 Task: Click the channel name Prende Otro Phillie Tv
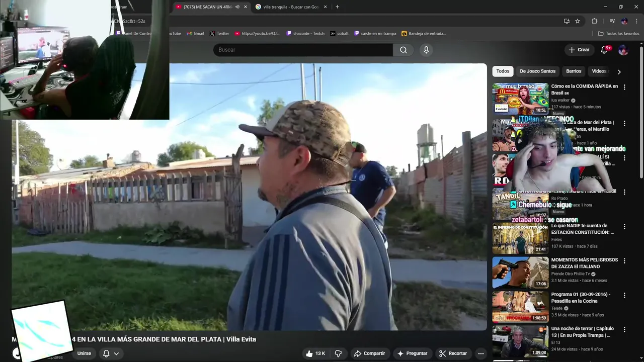click(x=571, y=274)
